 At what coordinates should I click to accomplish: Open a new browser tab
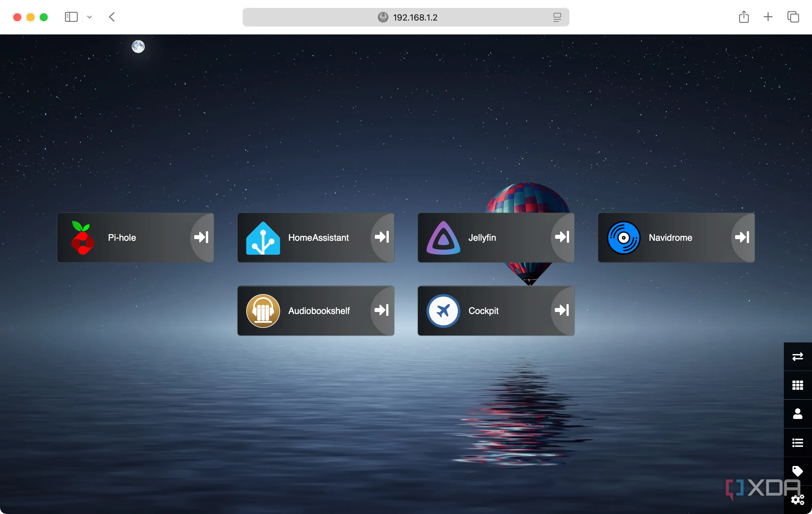click(x=768, y=17)
